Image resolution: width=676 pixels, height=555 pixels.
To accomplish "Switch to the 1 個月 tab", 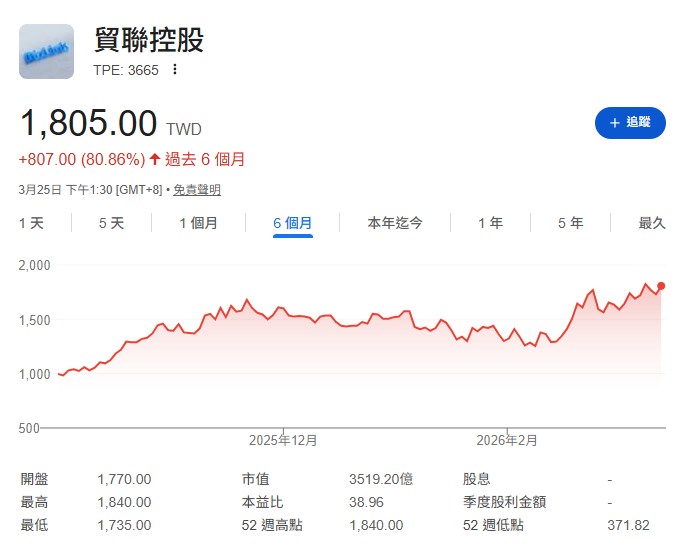I will [198, 223].
